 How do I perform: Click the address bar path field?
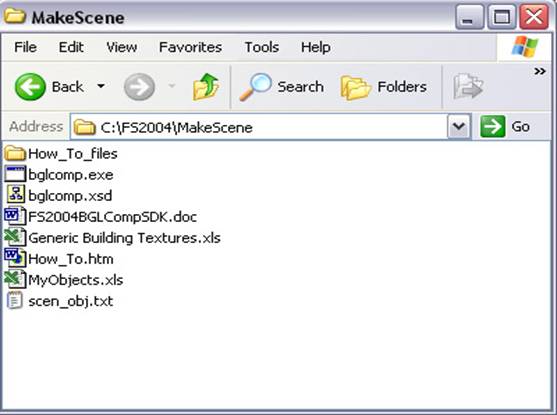coord(258,127)
